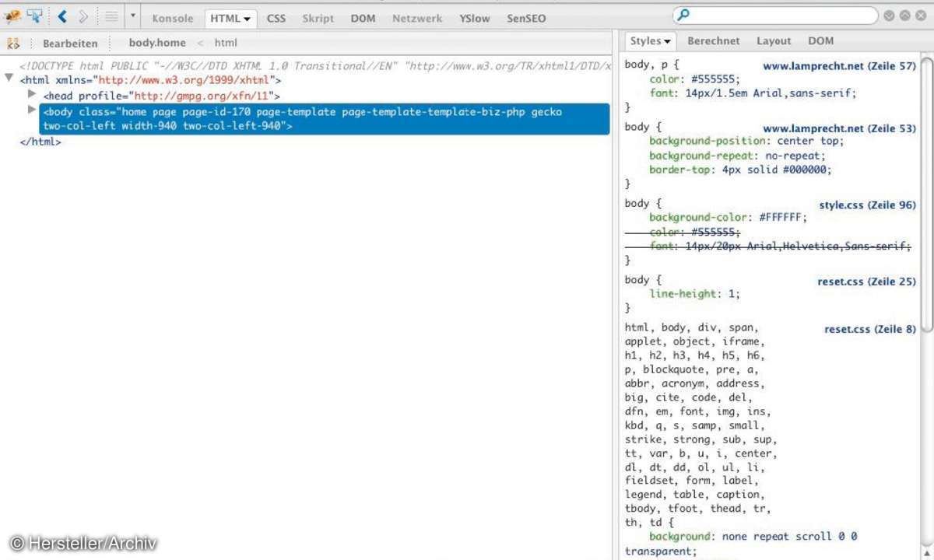Screen dimensions: 934x560
Task: Open the side panel DOM tab
Action: point(820,41)
